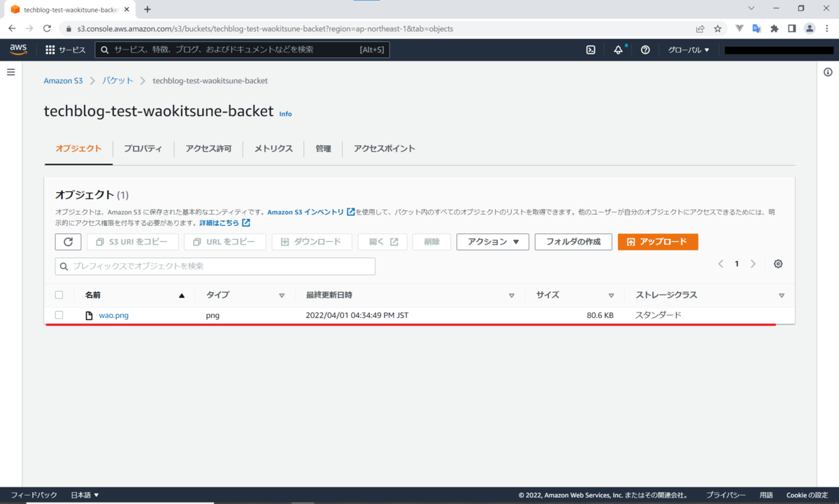This screenshot has width=839, height=504.
Task: Go to Amazon S3 breadcrumb
Action: pos(63,80)
